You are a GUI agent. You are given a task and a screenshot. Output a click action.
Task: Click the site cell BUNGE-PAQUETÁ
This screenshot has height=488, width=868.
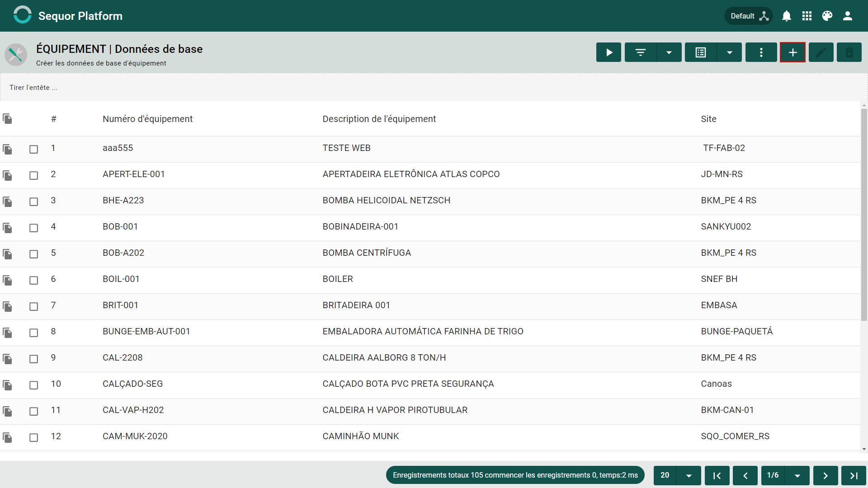736,332
